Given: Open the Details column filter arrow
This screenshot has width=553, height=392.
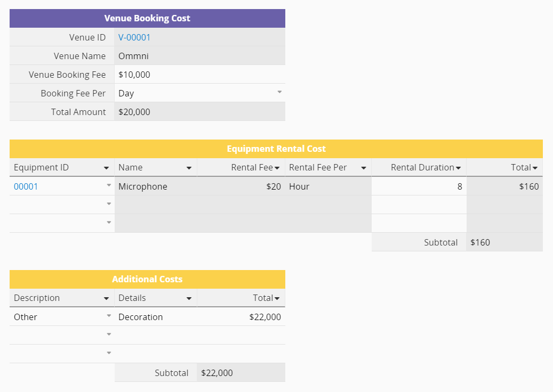Looking at the screenshot, I should tap(189, 298).
